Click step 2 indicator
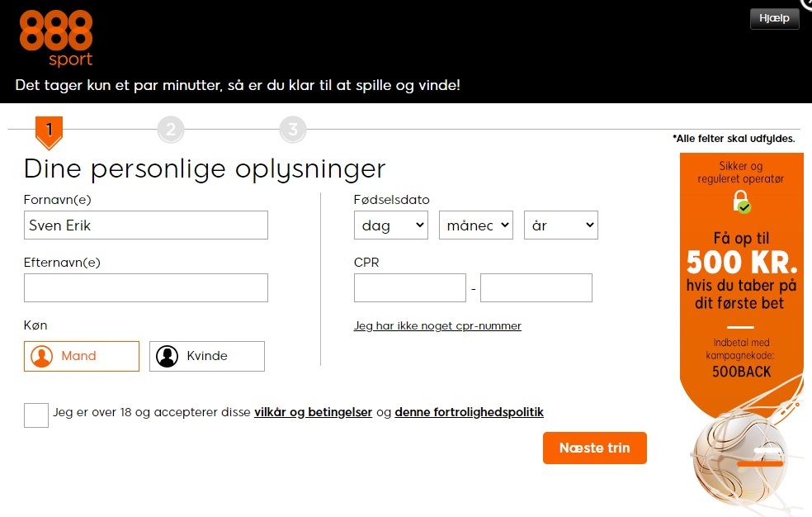The height and width of the screenshot is (517, 812). point(171,128)
